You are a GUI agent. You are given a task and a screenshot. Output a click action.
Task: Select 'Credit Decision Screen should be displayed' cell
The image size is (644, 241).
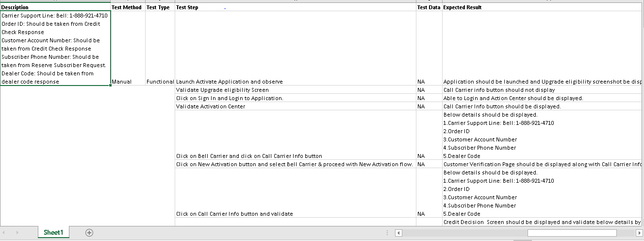[x=543, y=222]
